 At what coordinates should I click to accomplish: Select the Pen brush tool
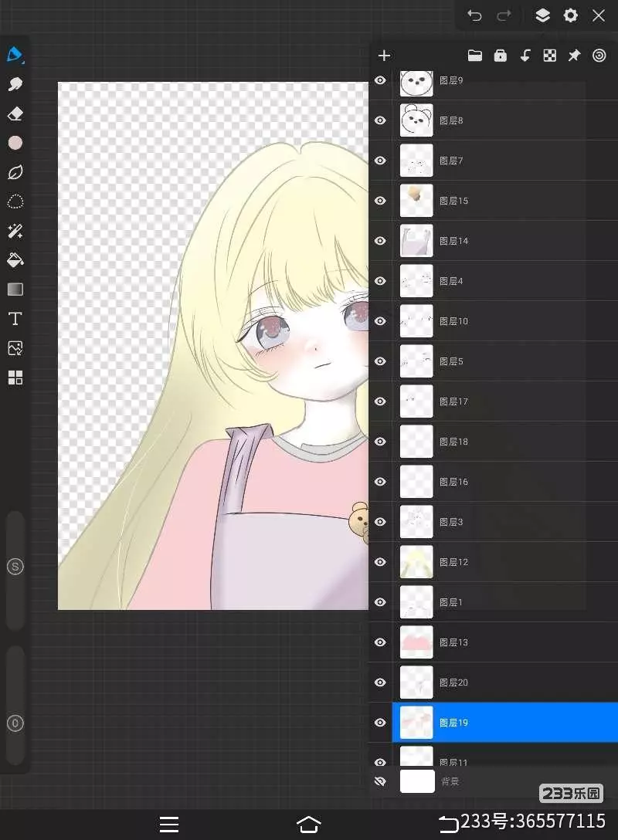pos(15,55)
